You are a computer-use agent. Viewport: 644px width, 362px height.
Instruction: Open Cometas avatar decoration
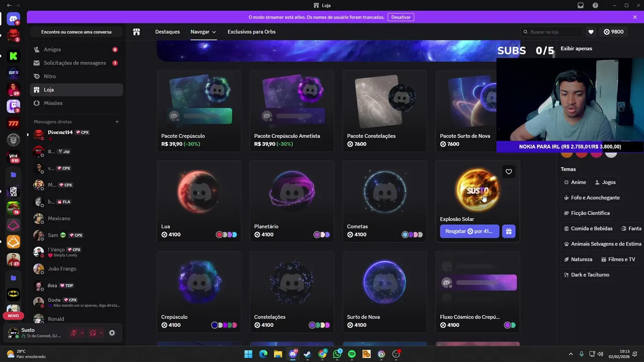(385, 201)
